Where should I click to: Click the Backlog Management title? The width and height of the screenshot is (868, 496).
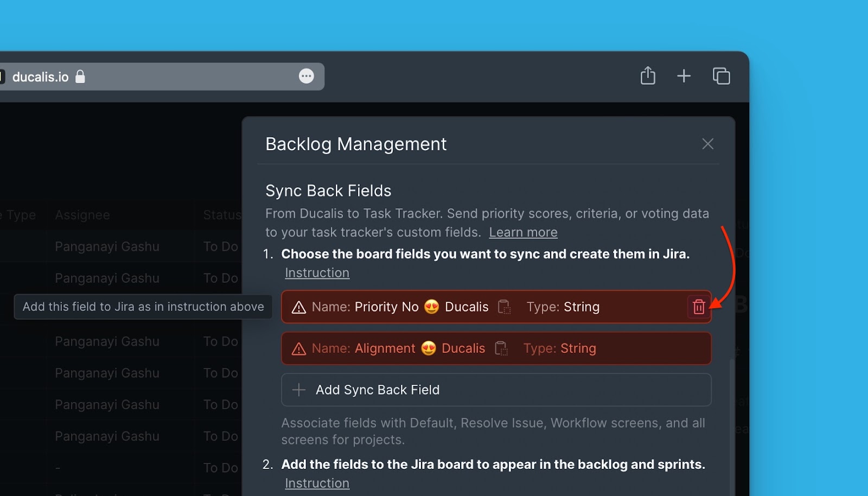356,144
